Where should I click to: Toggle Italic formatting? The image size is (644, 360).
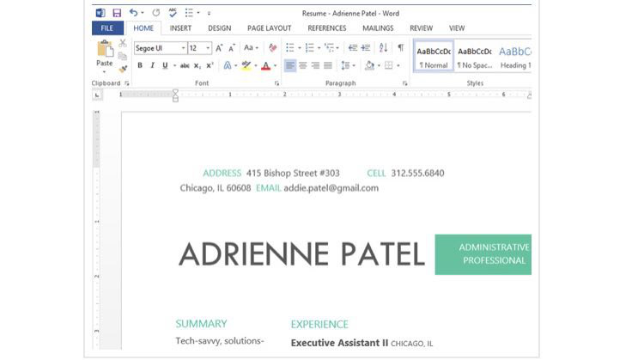pyautogui.click(x=152, y=65)
